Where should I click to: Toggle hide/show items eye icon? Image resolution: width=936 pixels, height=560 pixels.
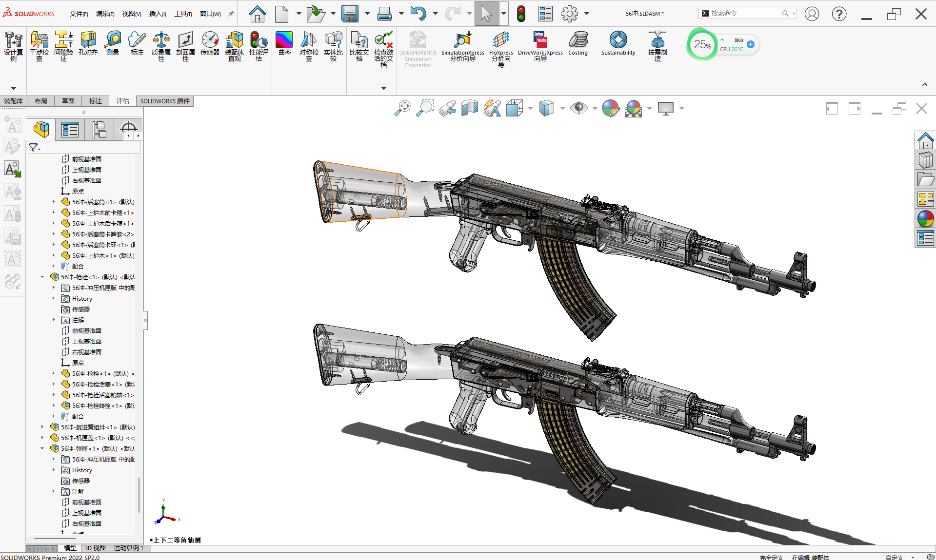click(578, 108)
